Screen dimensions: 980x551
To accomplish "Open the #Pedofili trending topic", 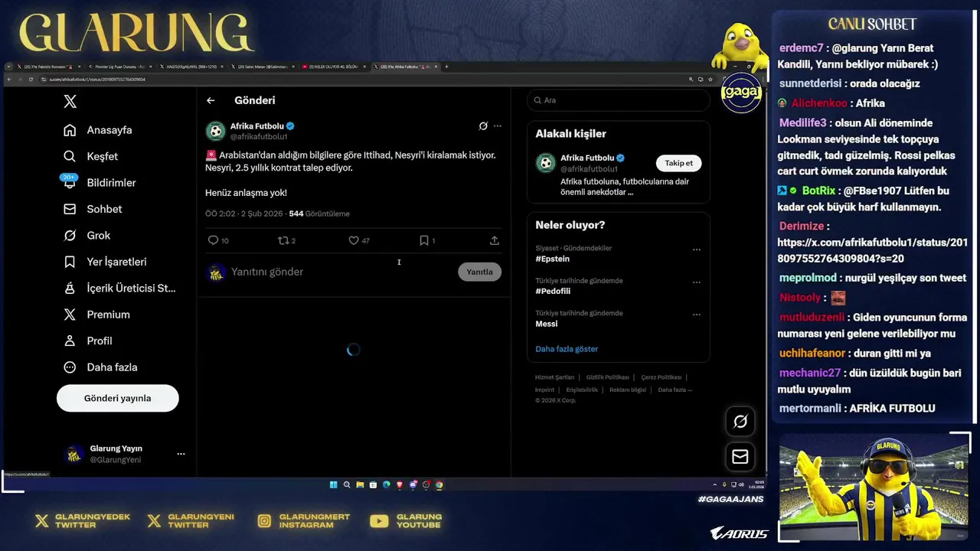I will pos(553,291).
